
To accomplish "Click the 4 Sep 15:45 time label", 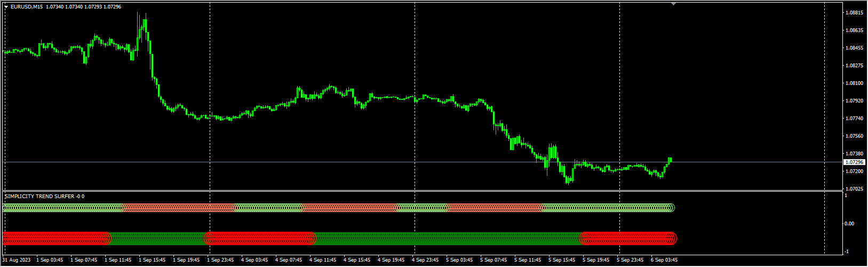I will pyautogui.click(x=357, y=260).
